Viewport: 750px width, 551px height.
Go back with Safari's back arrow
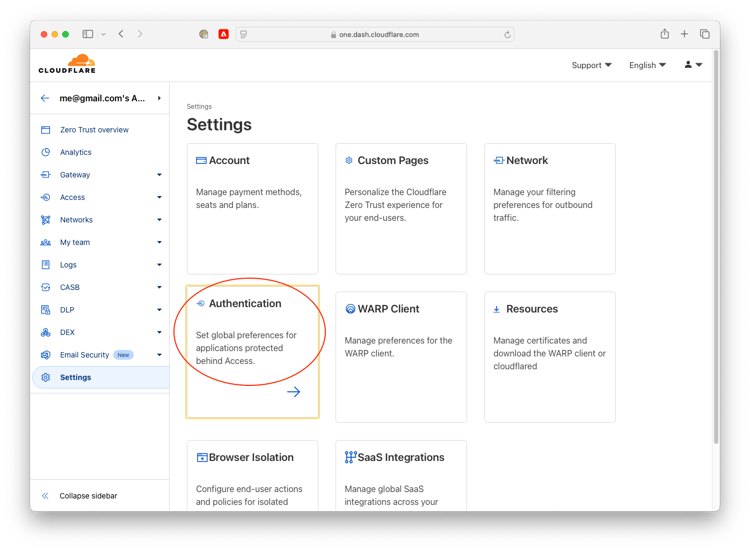[x=121, y=34]
